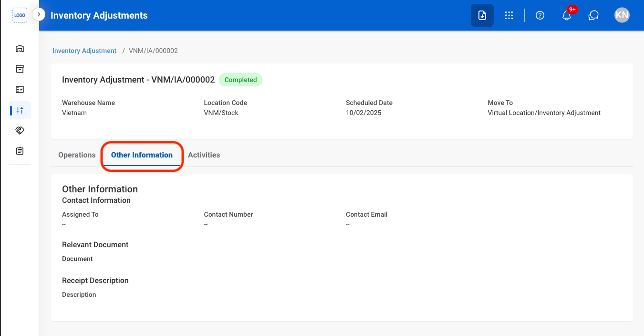The image size is (644, 336).
Task: Click the Inventory Adjustment - VNM/IA/000002 heading
Action: point(138,80)
